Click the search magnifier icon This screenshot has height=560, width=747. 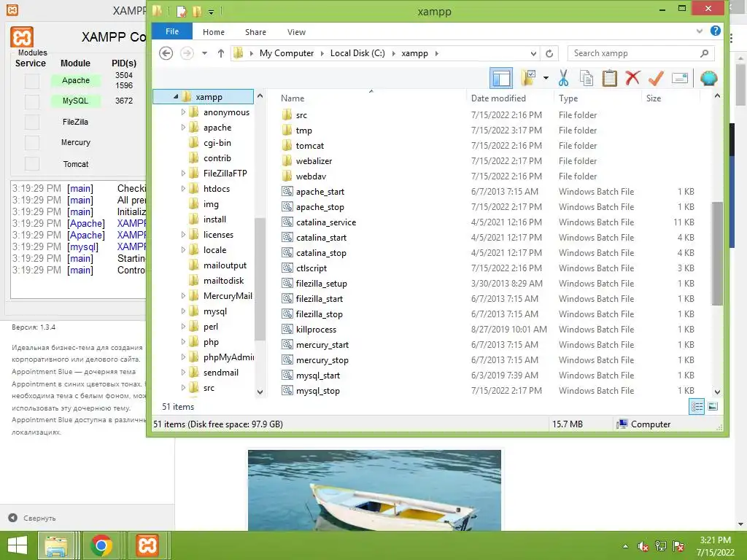[x=705, y=53]
